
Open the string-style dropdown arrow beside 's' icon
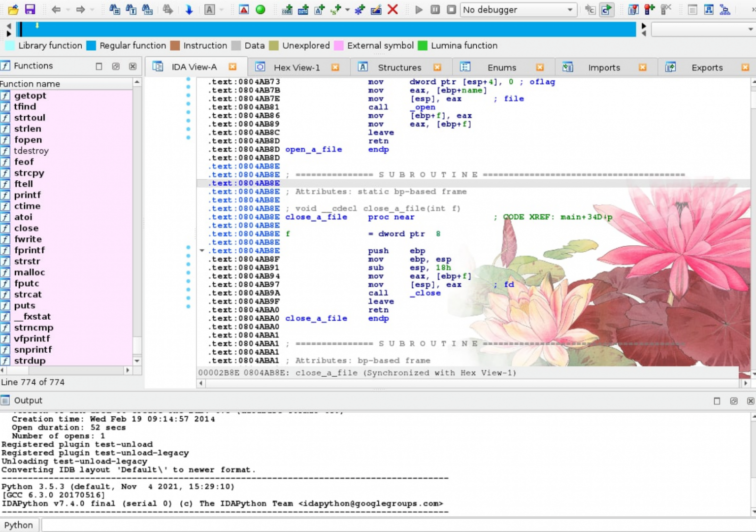pos(348,9)
